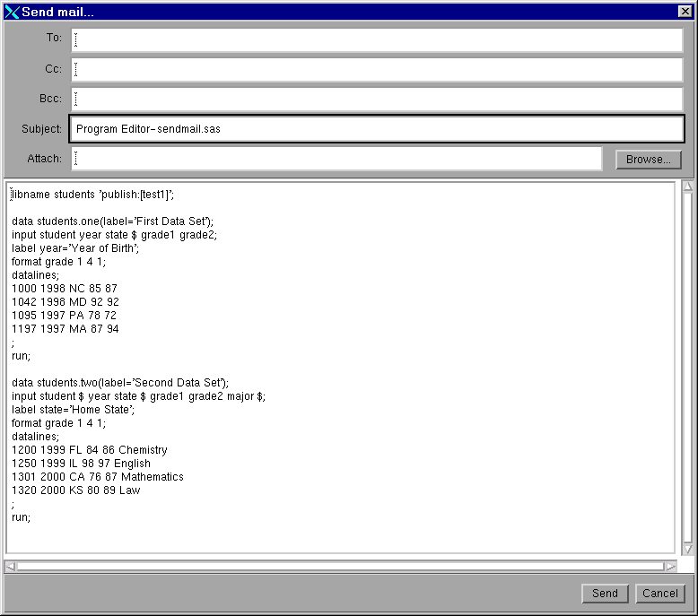Image resolution: width=698 pixels, height=616 pixels.
Task: Click the line "data students.two(label='Second Data Set');"
Action: [120, 383]
